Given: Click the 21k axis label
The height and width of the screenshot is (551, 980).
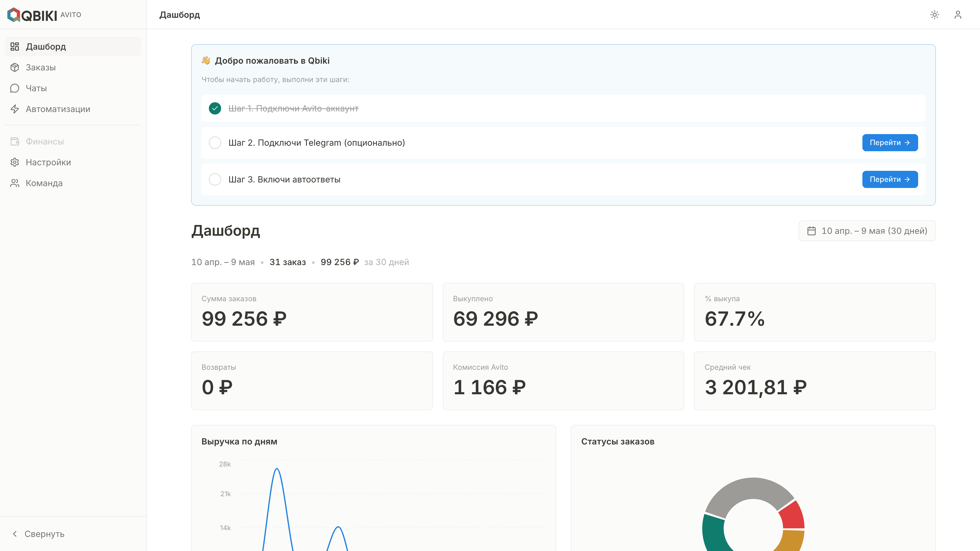Looking at the screenshot, I should pos(226,493).
